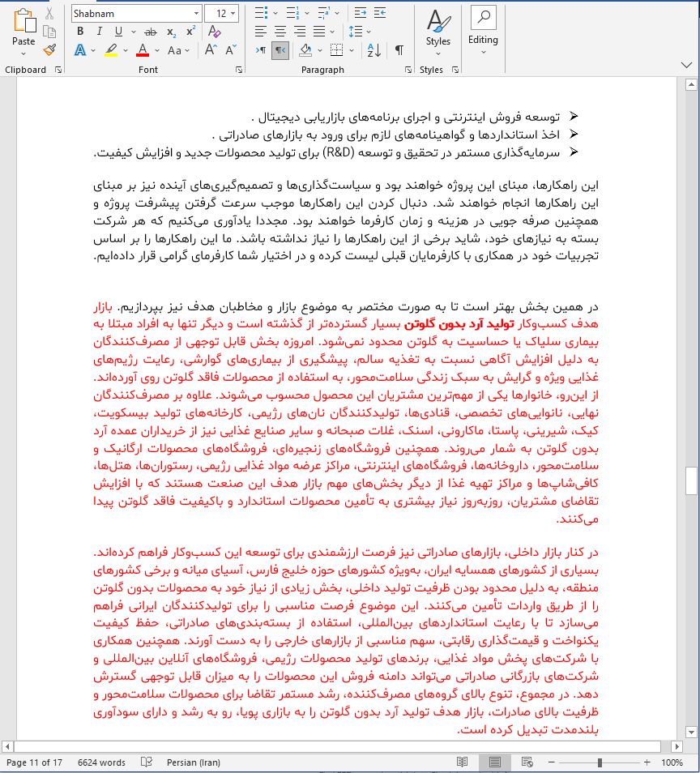Click the first indent button left of Multilevel List
Image resolution: width=700 pixels, height=773 pixels.
tap(361, 13)
